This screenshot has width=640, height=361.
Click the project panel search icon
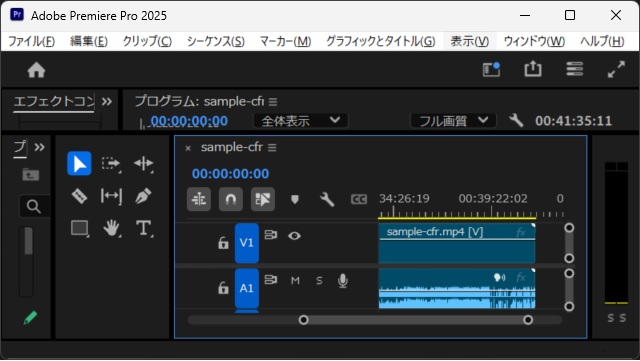pyautogui.click(x=33, y=207)
